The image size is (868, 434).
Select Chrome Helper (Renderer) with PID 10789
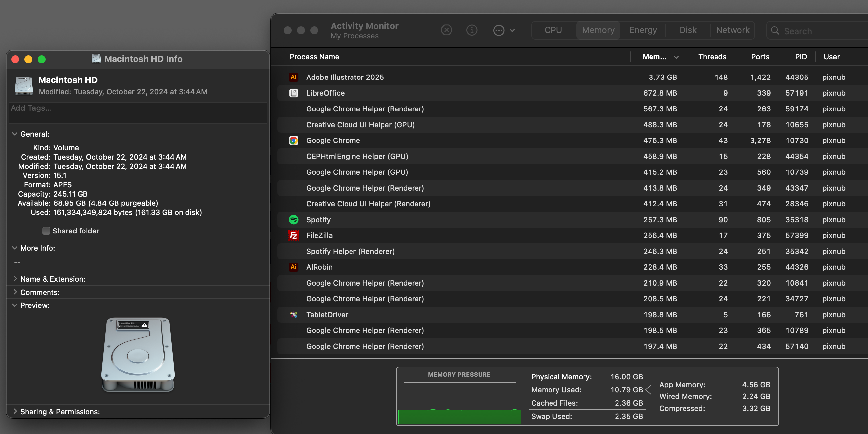point(573,330)
